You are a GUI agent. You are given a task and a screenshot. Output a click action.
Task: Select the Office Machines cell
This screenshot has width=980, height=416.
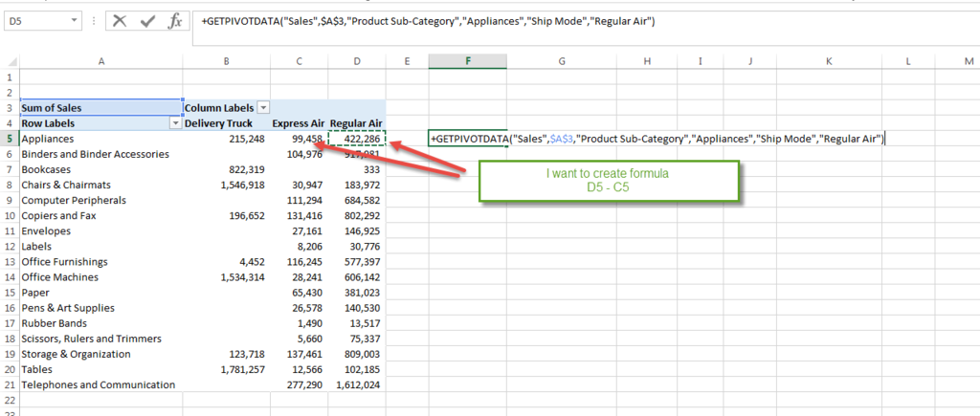[x=101, y=276]
